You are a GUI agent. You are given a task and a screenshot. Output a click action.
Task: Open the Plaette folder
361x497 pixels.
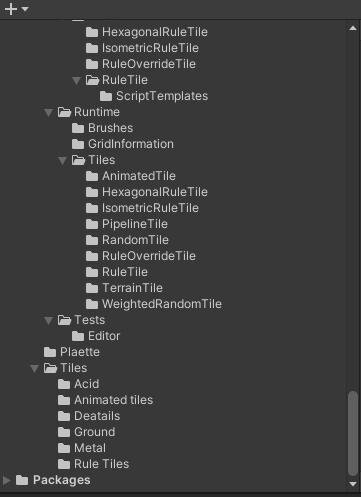[72, 352]
